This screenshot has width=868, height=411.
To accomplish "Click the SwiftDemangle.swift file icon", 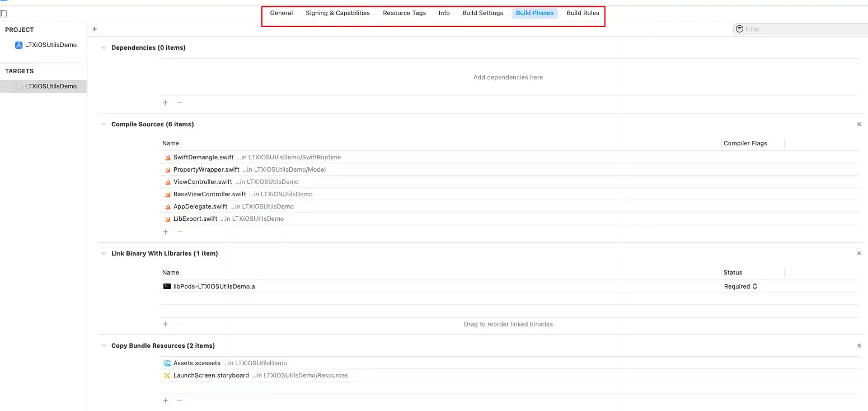I will (x=167, y=158).
